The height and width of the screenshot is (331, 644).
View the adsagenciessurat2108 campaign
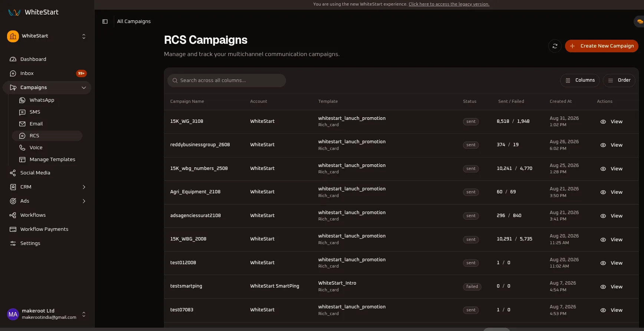pos(611,216)
